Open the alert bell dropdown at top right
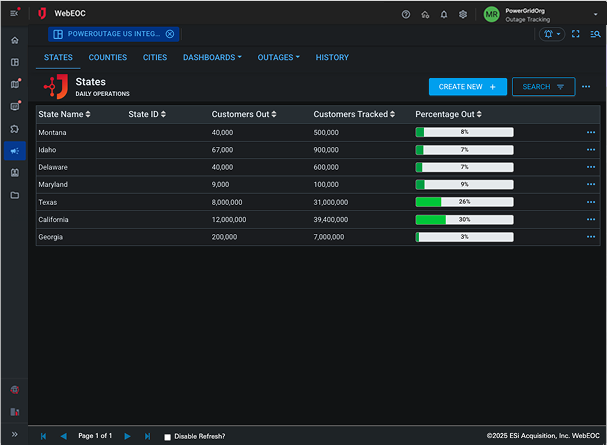 click(x=551, y=34)
